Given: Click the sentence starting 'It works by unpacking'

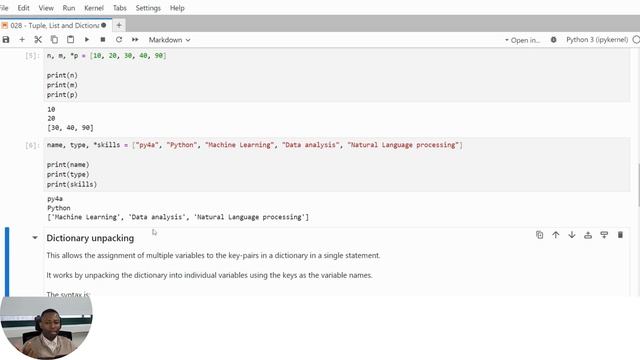Looking at the screenshot, I should pos(209,275).
